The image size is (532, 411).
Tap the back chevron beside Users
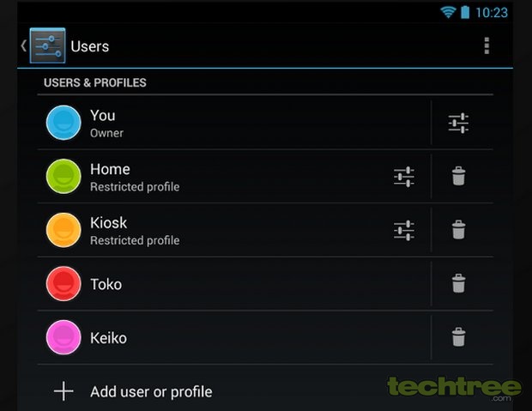23,45
